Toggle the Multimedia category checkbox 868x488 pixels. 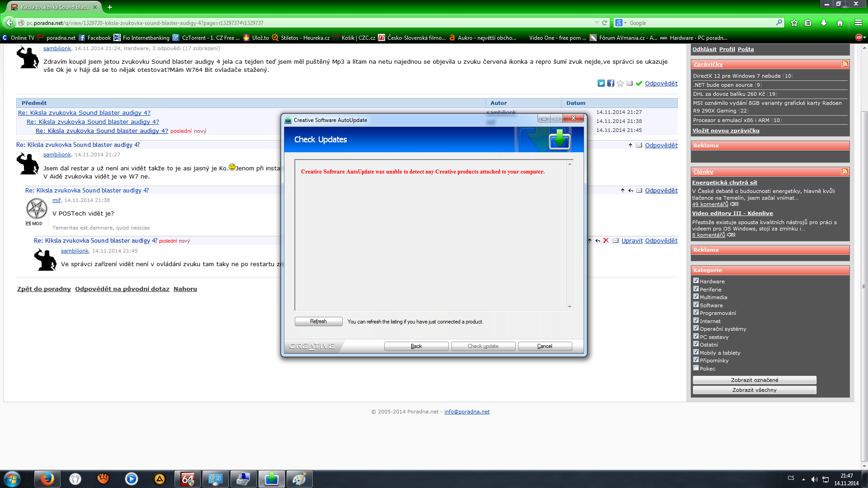click(x=696, y=296)
